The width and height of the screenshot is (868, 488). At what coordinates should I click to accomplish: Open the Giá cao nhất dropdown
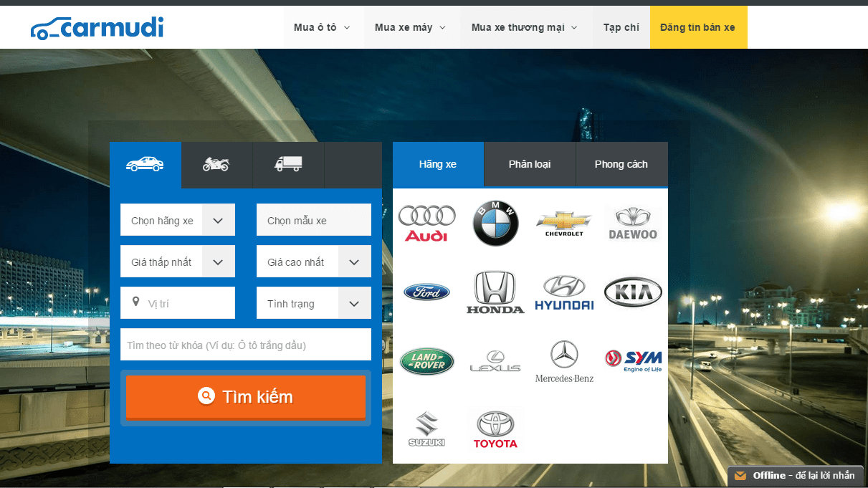point(314,262)
